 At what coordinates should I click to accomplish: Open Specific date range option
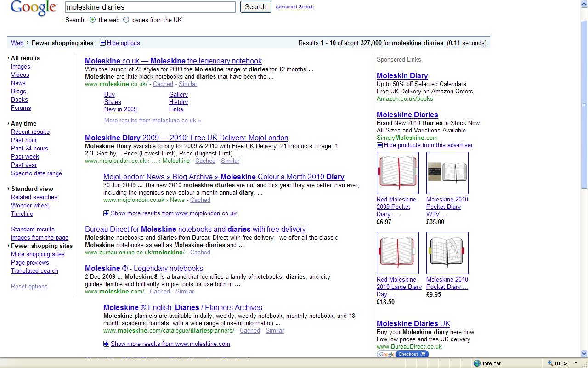[x=36, y=173]
